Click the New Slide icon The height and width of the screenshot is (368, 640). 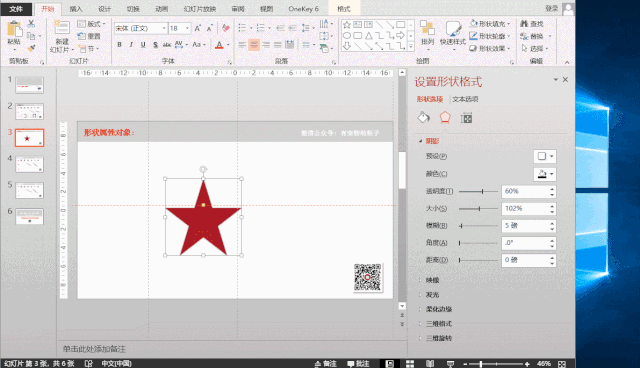click(x=62, y=28)
